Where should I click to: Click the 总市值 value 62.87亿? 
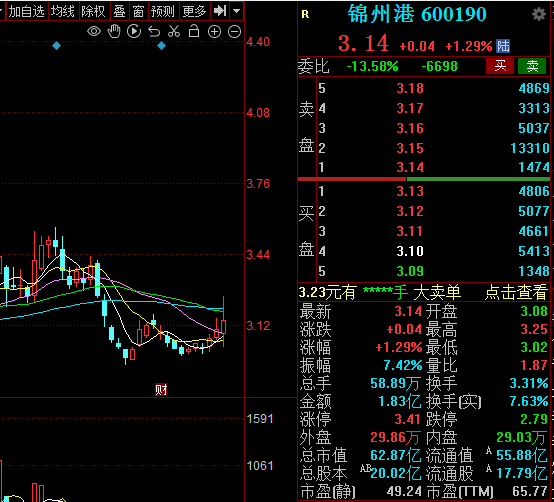pyautogui.click(x=396, y=455)
